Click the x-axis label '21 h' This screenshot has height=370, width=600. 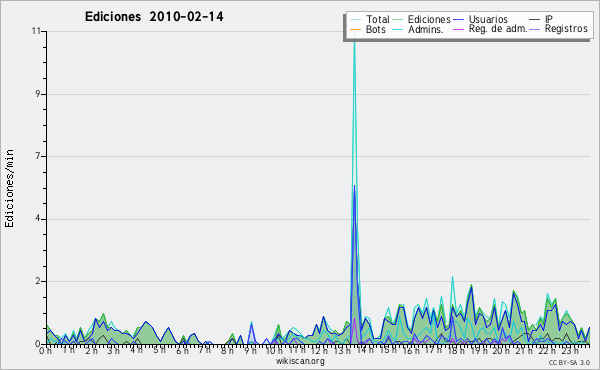[x=524, y=350]
